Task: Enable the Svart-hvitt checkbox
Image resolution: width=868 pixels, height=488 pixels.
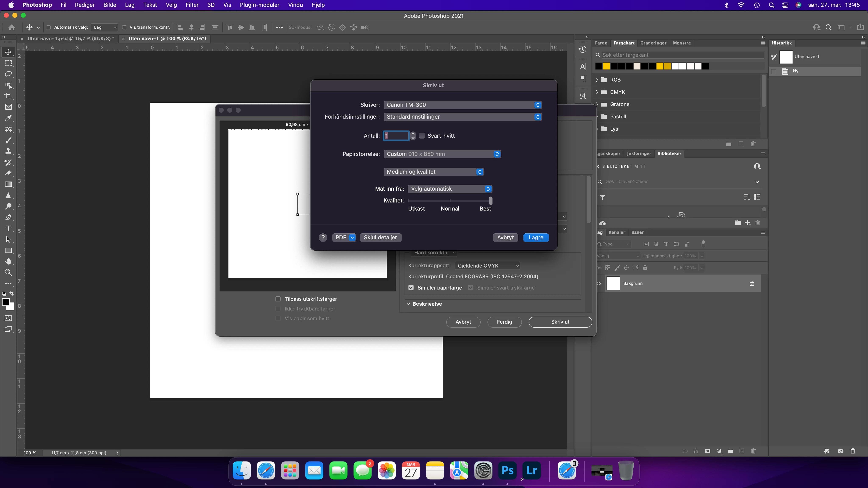Action: tap(422, 136)
